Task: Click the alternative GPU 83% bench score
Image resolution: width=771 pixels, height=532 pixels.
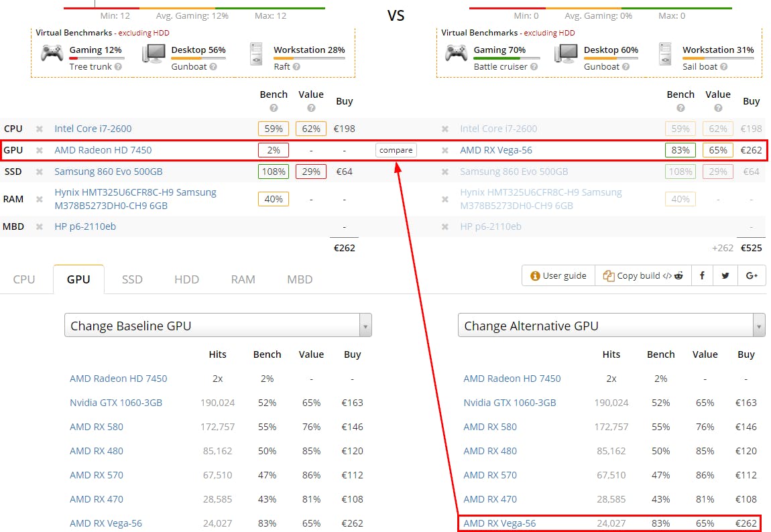Action: (680, 150)
